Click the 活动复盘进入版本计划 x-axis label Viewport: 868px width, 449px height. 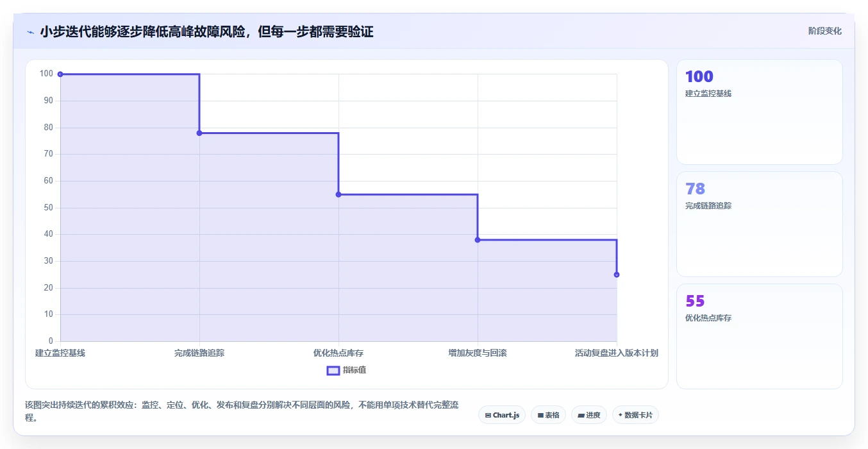tap(617, 353)
